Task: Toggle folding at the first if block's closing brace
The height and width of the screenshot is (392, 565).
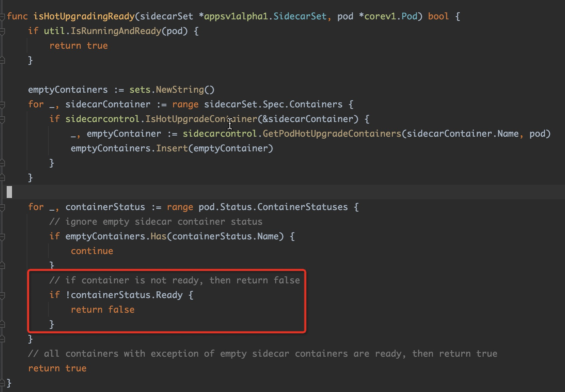Action: tap(3, 60)
